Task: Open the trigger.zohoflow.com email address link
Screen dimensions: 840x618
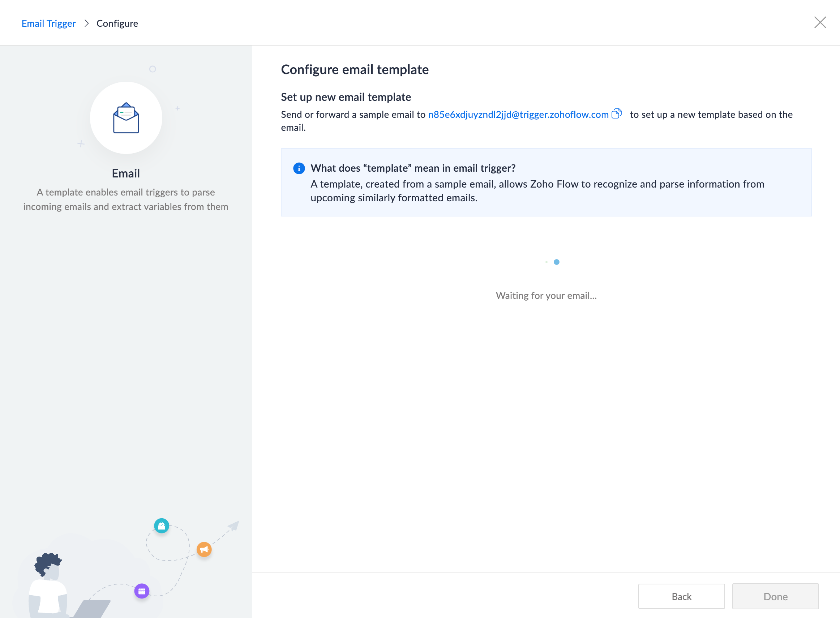Action: [518, 115]
